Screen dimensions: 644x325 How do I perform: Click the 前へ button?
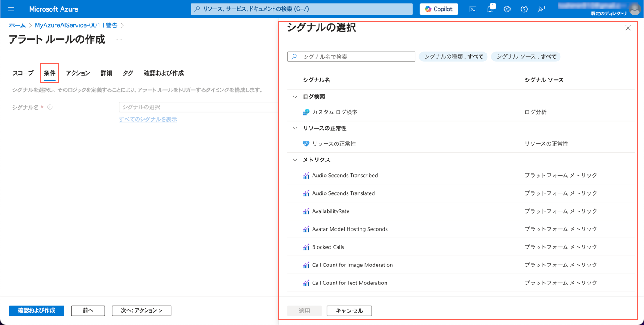point(88,310)
